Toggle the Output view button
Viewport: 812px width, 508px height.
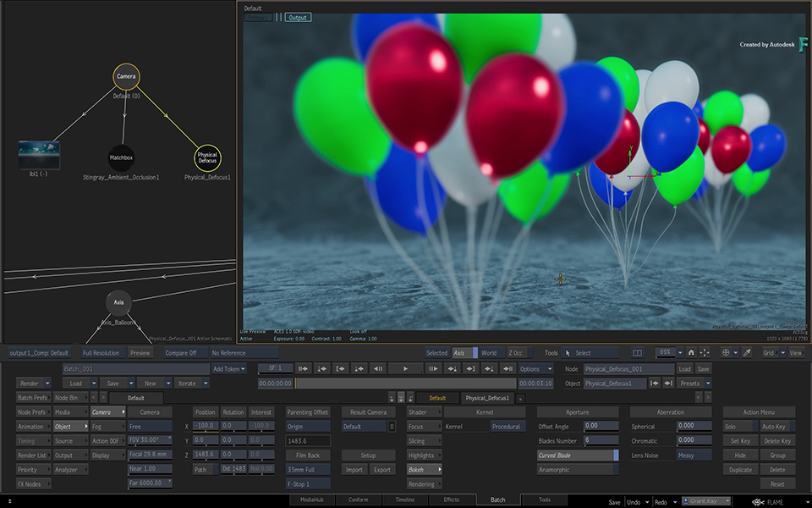tap(298, 17)
